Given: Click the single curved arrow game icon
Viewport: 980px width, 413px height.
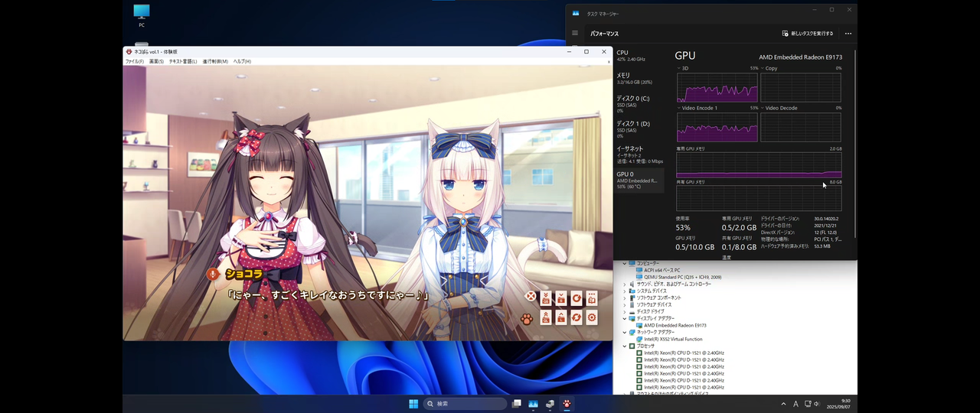Looking at the screenshot, I should [577, 298].
